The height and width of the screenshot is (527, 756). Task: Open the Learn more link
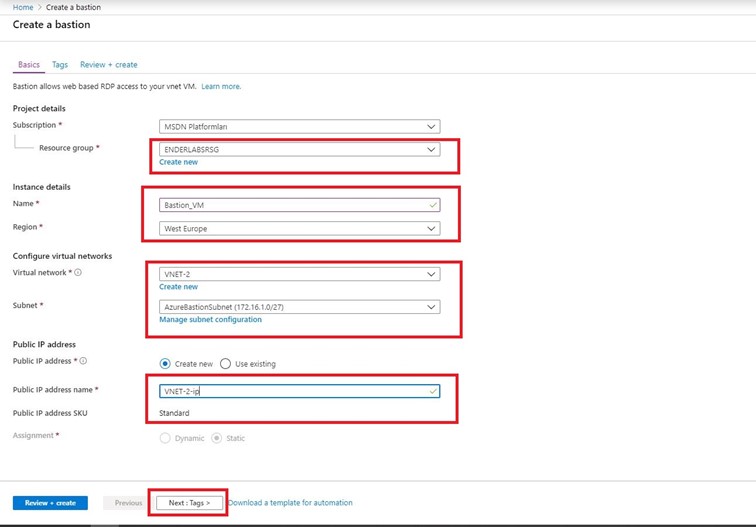pos(221,87)
